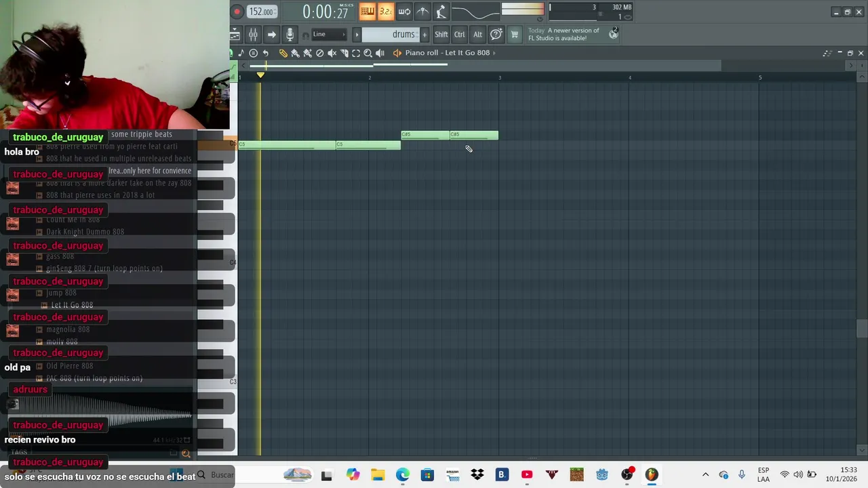Click the Shift button

click(441, 35)
